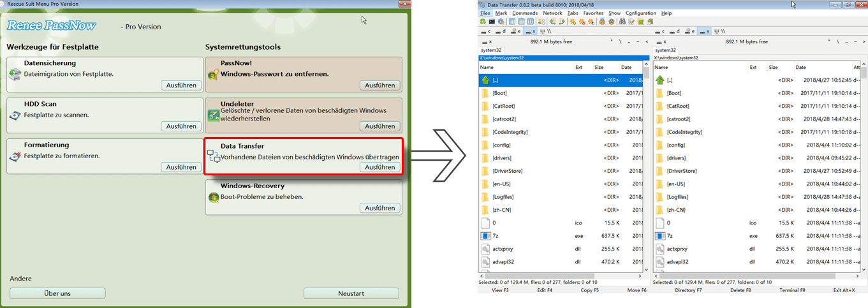868x308 pixels.
Task: Click the Refresh icon in Data Transfer toolbar
Action: click(x=483, y=22)
